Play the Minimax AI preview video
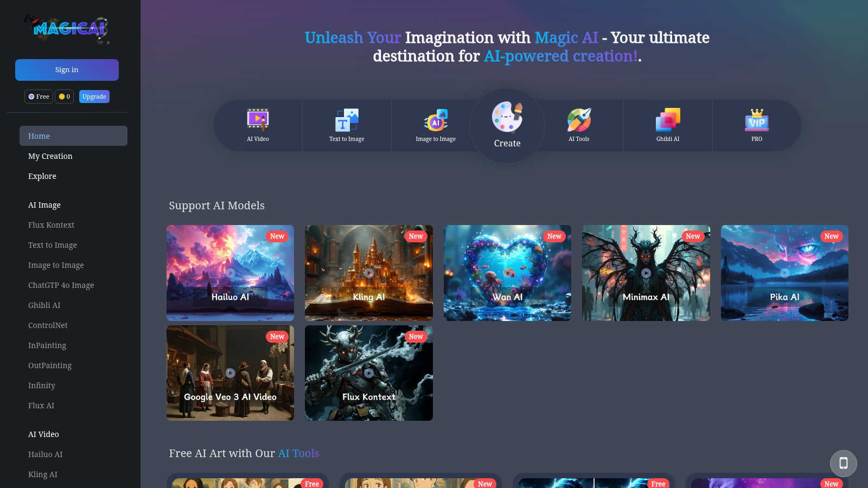This screenshot has height=488, width=868. pos(646,273)
